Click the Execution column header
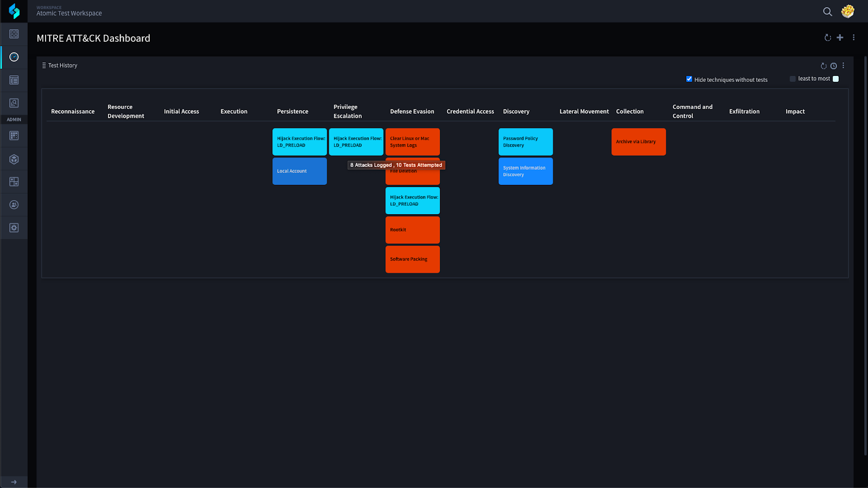The width and height of the screenshot is (868, 488). (234, 111)
